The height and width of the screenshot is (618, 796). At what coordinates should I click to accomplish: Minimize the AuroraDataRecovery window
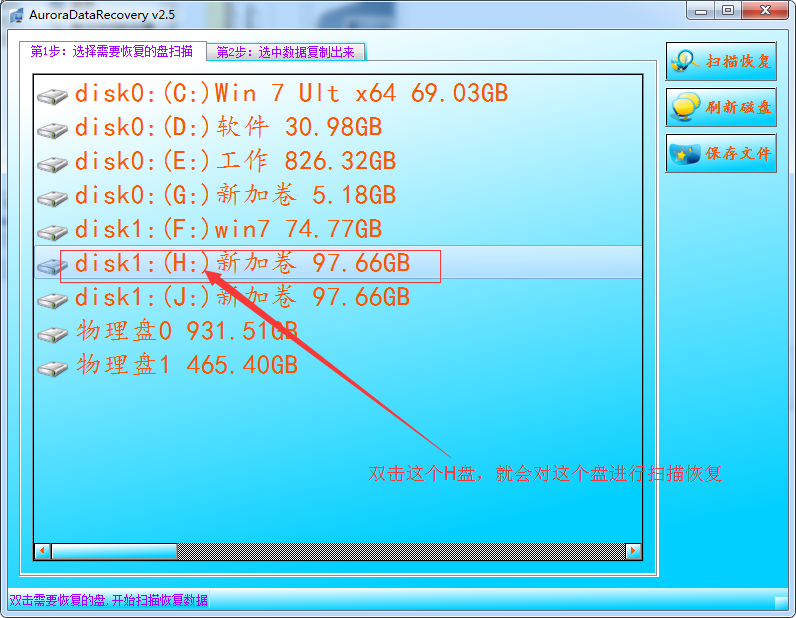(701, 10)
